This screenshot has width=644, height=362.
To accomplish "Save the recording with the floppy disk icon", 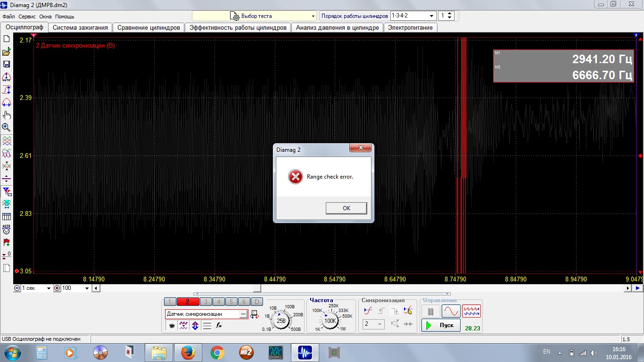I will click(x=7, y=65).
